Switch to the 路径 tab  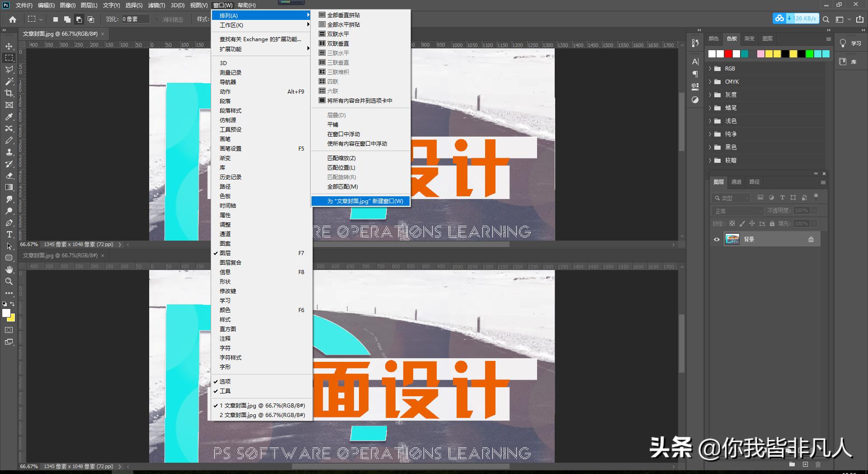[754, 182]
